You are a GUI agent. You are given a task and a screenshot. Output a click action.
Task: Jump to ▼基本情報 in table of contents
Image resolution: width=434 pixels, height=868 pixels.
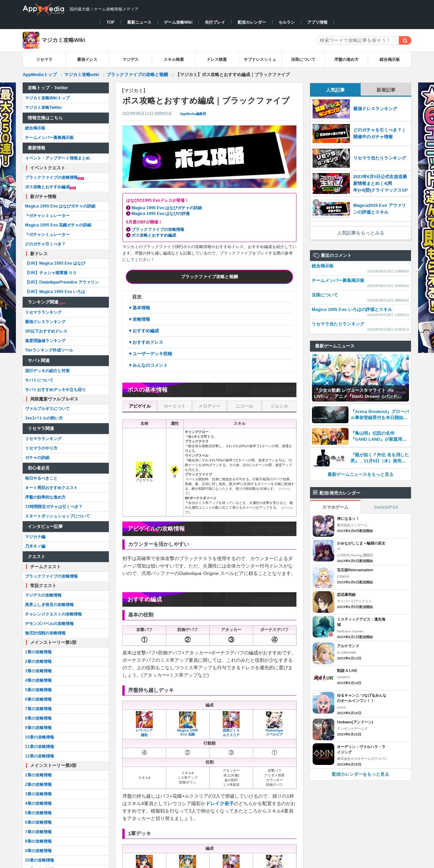point(140,308)
